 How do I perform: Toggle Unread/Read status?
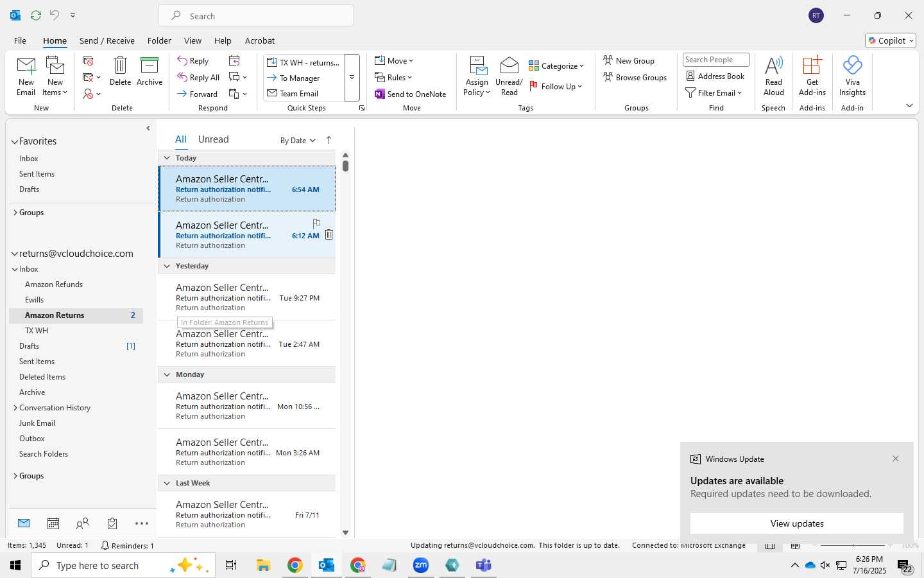click(509, 76)
